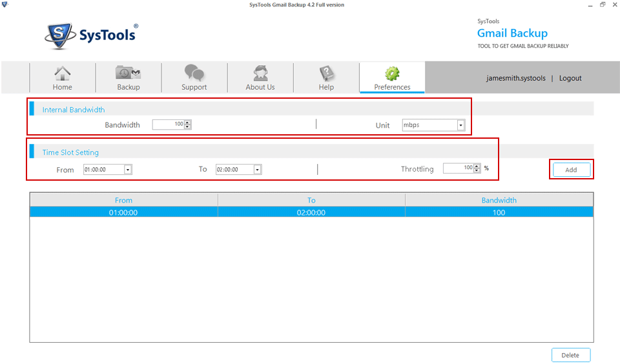Open the From time dropdown
Image resolution: width=620 pixels, height=364 pixels.
tap(128, 170)
